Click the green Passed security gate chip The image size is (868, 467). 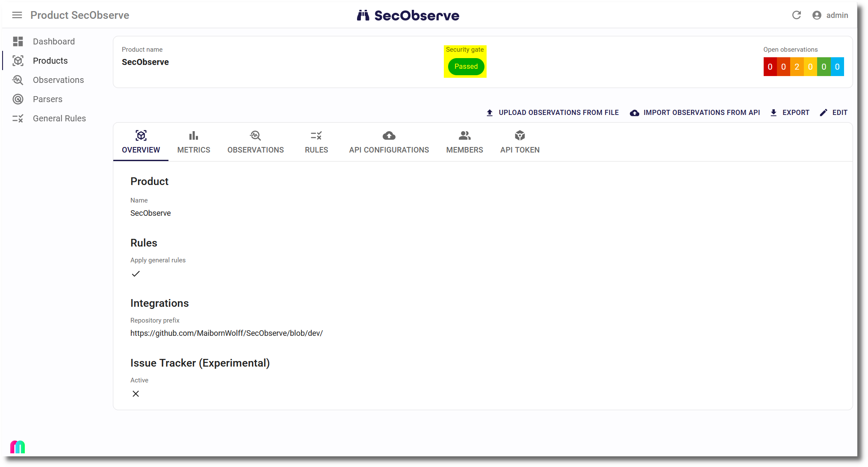click(x=466, y=67)
